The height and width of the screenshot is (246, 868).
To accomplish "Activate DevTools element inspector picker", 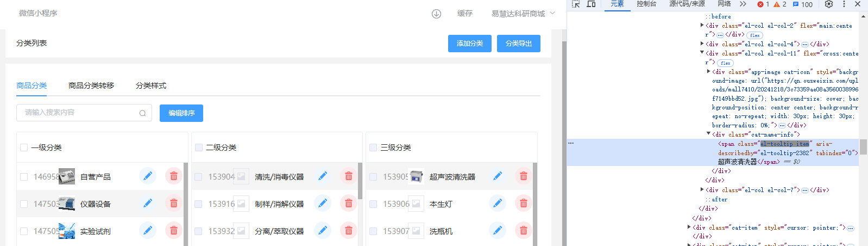I will 576,4.
